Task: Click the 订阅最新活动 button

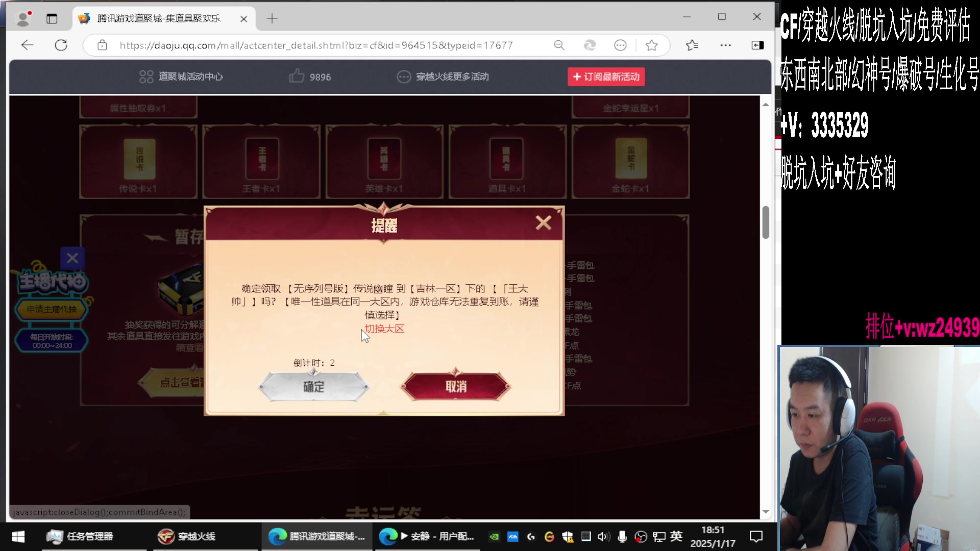Action: tap(606, 77)
